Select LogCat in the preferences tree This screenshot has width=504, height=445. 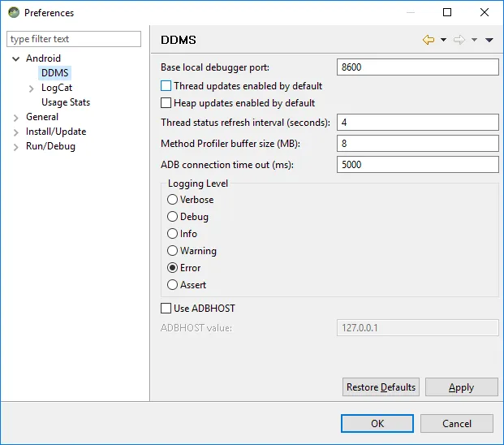57,88
